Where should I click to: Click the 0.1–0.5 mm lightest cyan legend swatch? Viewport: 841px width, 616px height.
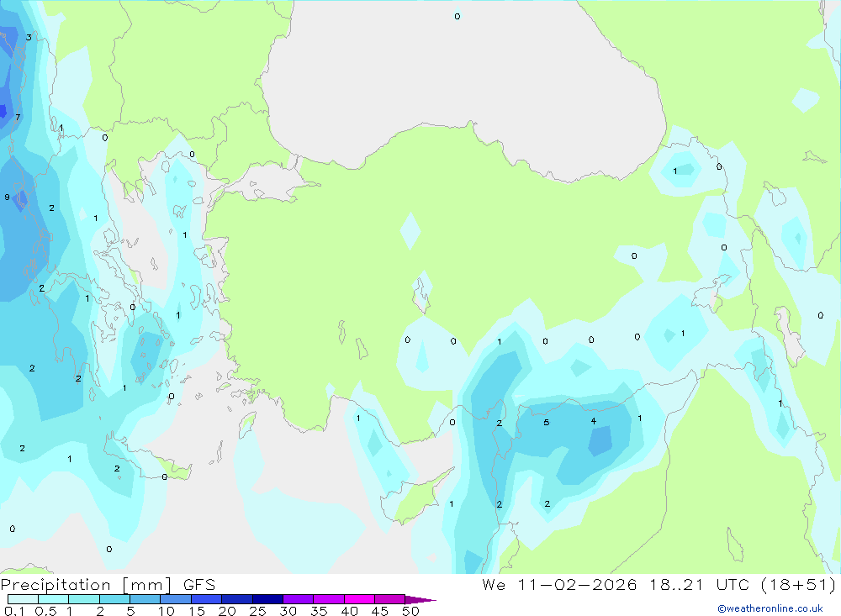(23, 599)
